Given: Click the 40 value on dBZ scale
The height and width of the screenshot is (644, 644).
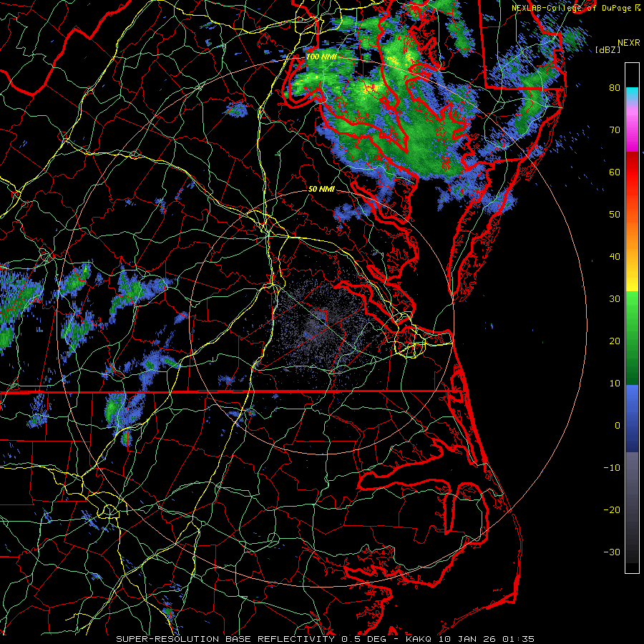Looking at the screenshot, I should point(615,257).
